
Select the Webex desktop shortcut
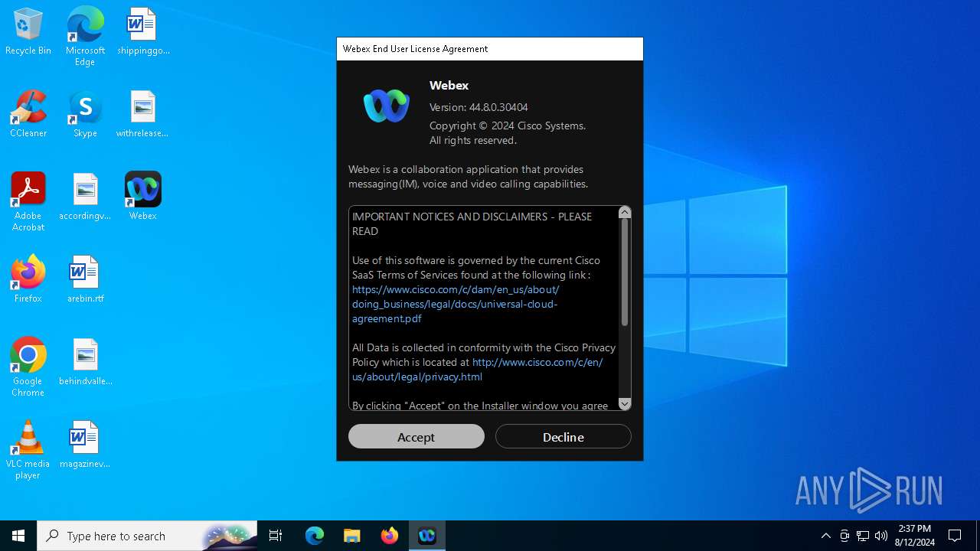143,197
